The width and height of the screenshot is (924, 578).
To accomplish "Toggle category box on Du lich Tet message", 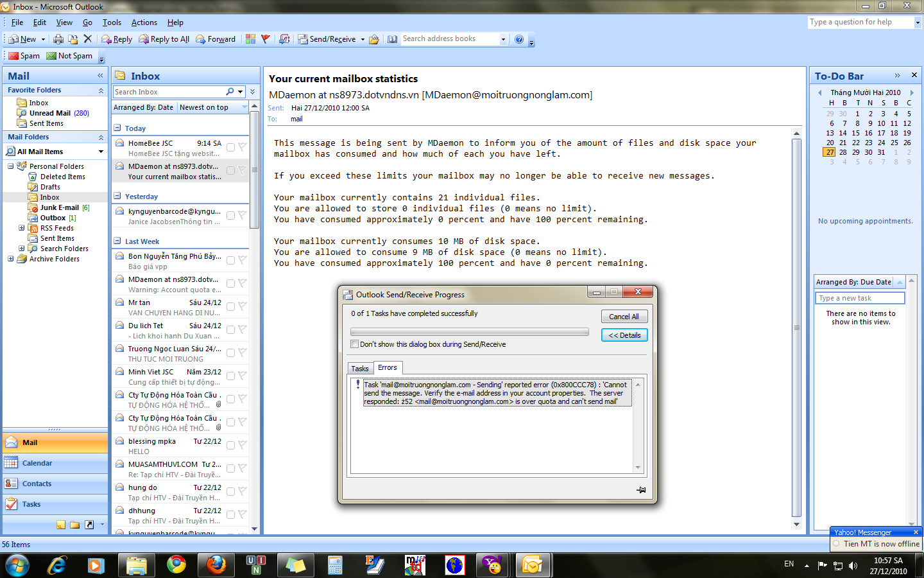I will 230,329.
